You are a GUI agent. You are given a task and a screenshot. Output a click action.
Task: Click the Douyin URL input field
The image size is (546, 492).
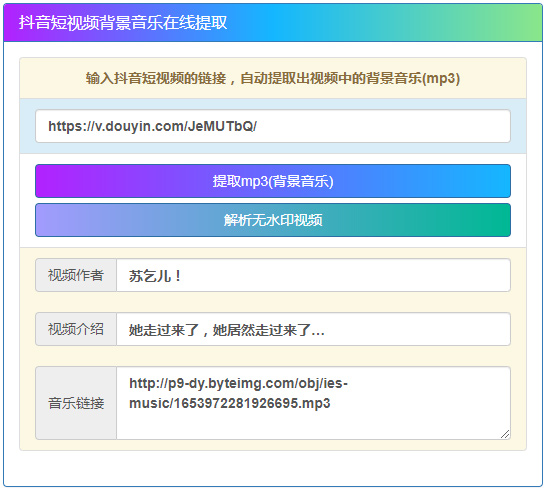[273, 126]
